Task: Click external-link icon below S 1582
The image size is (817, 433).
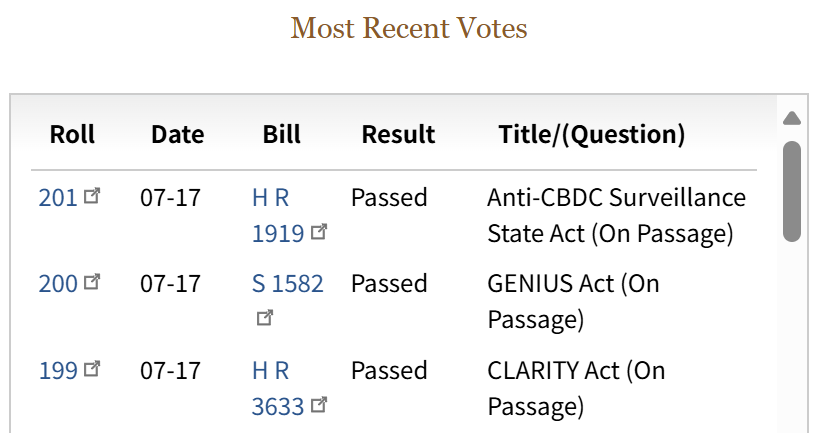Action: 265,318
